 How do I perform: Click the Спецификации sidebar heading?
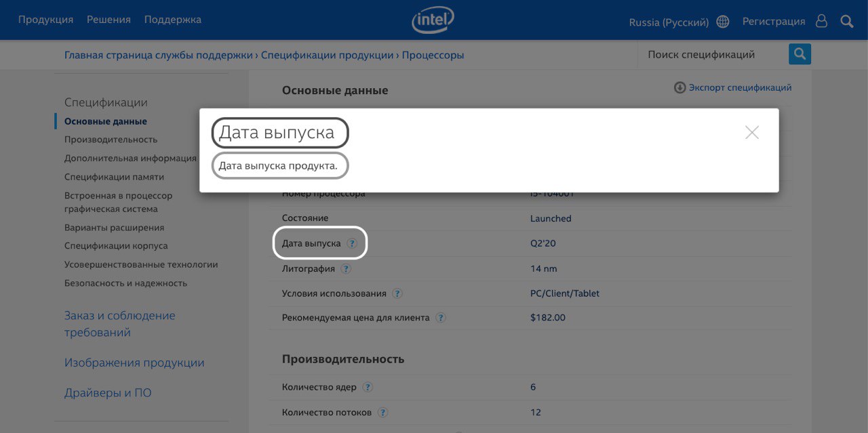[x=106, y=102]
